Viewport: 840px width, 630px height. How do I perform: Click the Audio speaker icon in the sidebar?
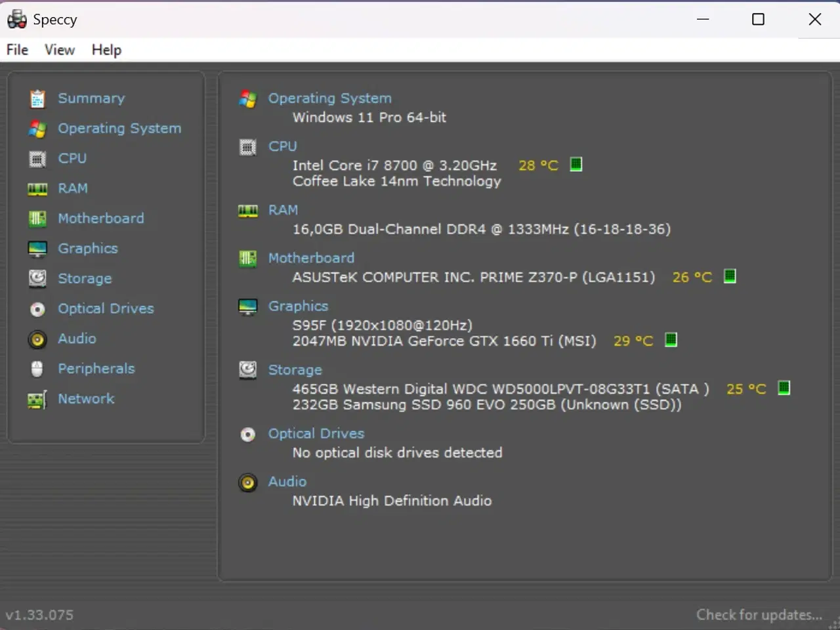click(37, 339)
